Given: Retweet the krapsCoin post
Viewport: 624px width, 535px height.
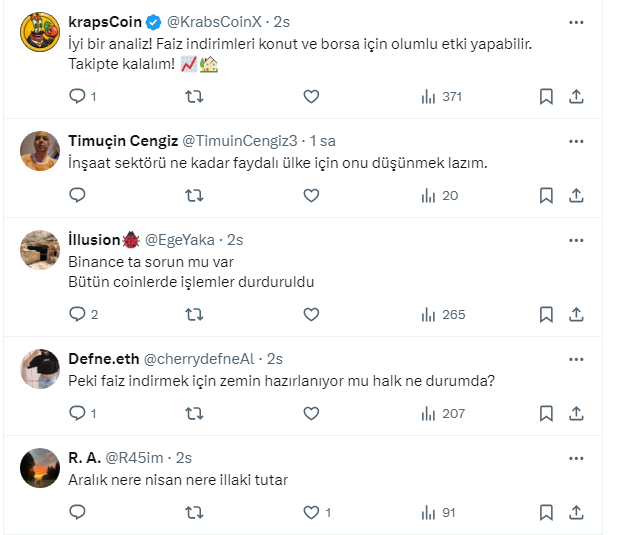Looking at the screenshot, I should coord(196,97).
